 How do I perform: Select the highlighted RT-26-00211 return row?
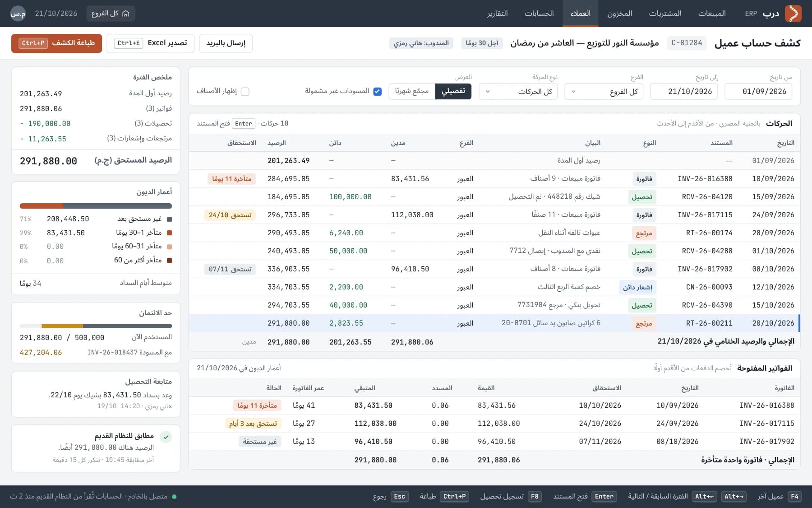pos(494,323)
